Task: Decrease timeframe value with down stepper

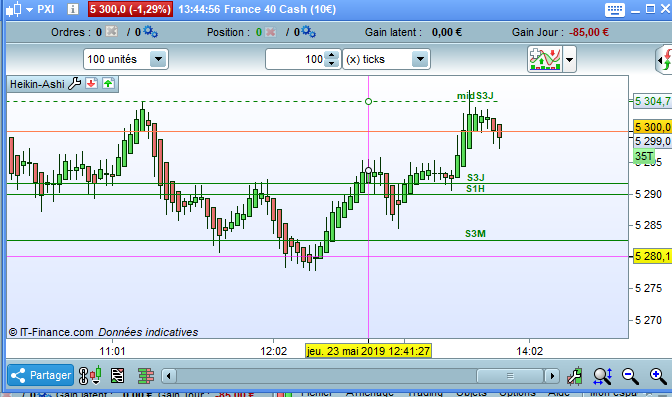Action: click(x=332, y=63)
